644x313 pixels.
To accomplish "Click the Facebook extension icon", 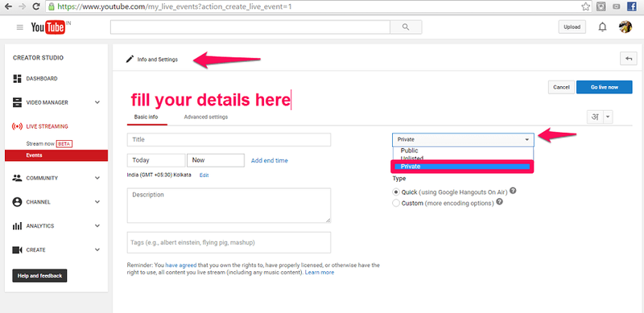I will pyautogui.click(x=632, y=6).
